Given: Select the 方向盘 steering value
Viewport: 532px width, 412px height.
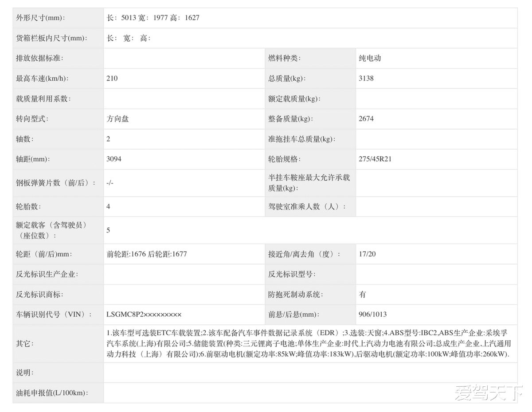Looking at the screenshot, I should click(117, 119).
